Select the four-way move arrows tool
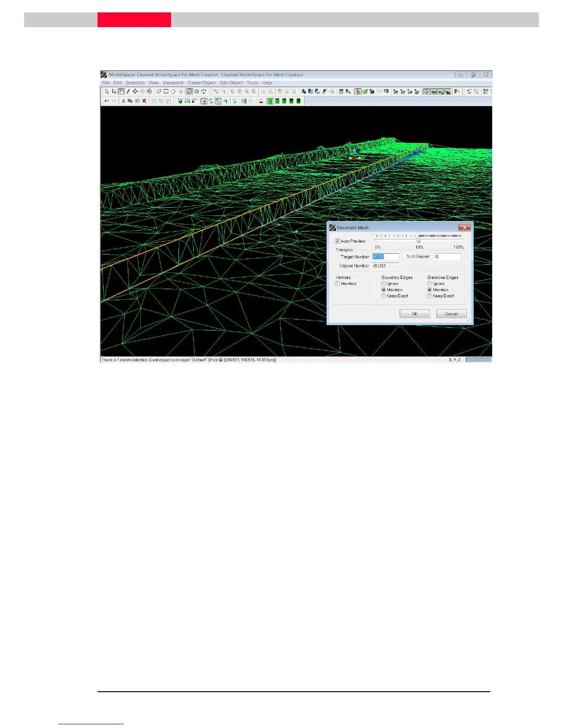563x728 pixels. [x=135, y=91]
